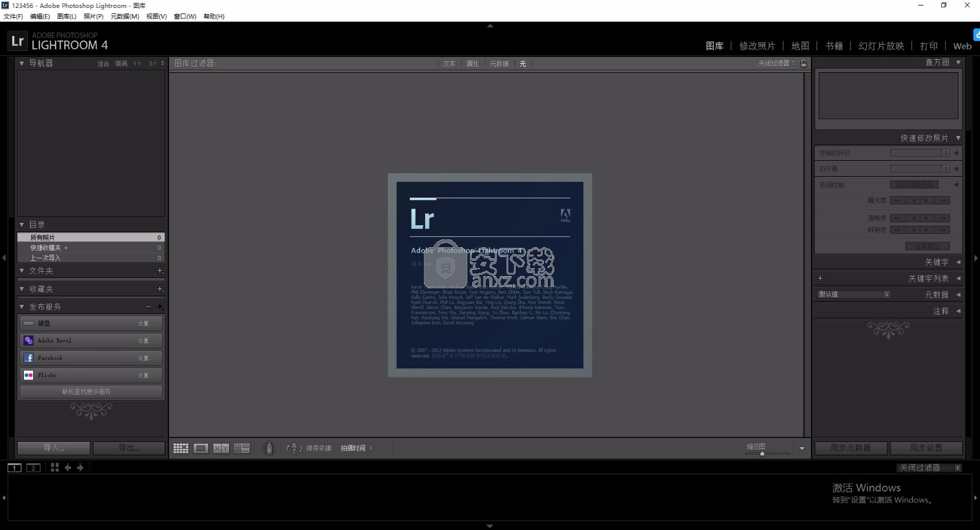This screenshot has width=980, height=530.
Task: Open XY compare view
Action: click(x=221, y=449)
